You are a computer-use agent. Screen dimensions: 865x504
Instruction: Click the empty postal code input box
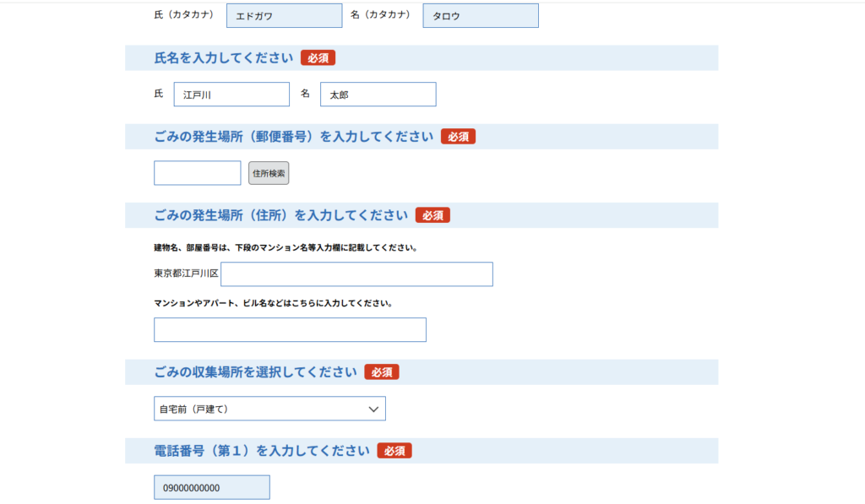click(198, 173)
